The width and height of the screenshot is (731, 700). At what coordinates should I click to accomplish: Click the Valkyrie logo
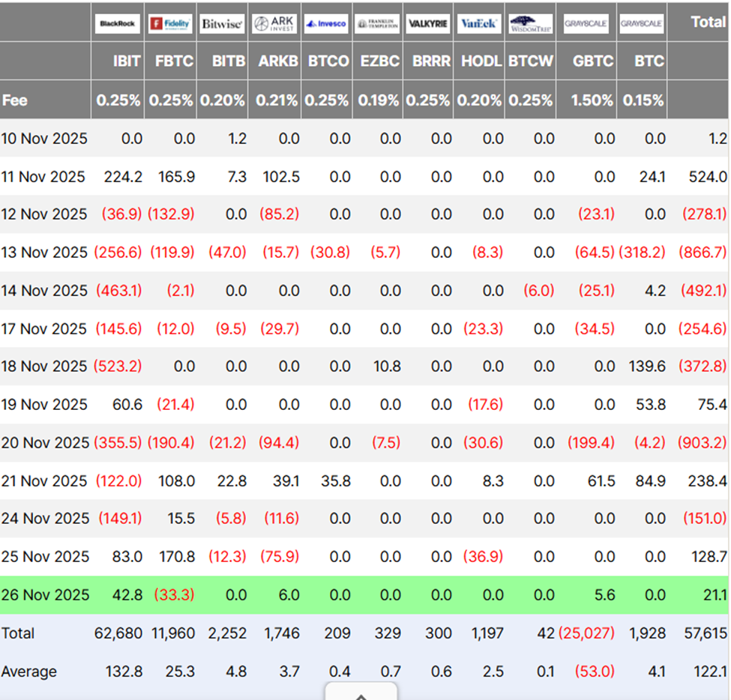(x=428, y=24)
